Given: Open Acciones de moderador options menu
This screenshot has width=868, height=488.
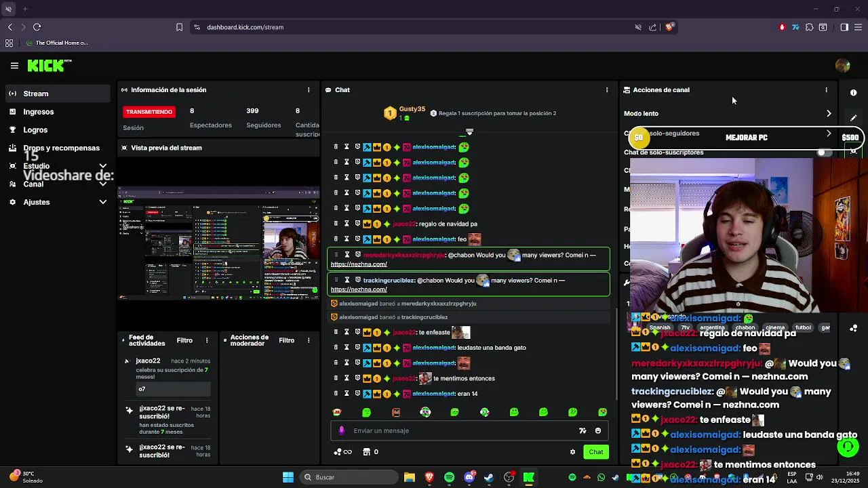Looking at the screenshot, I should pyautogui.click(x=309, y=340).
